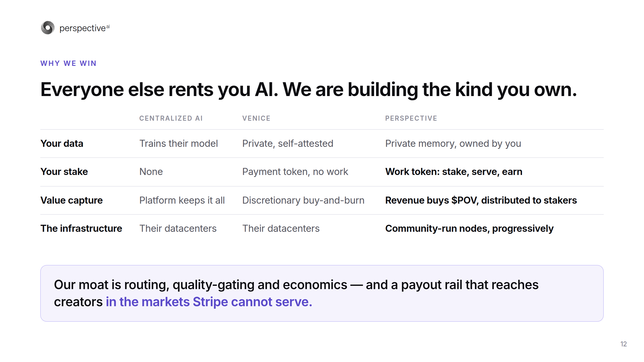
Task: Click the Your data row label
Action: pyautogui.click(x=62, y=144)
